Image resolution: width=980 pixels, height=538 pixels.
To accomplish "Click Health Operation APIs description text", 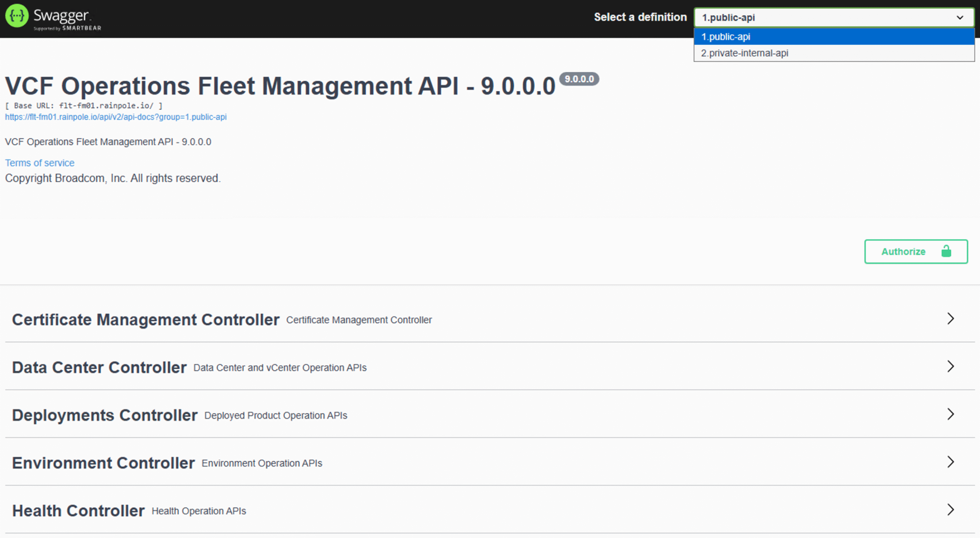I will coord(199,511).
